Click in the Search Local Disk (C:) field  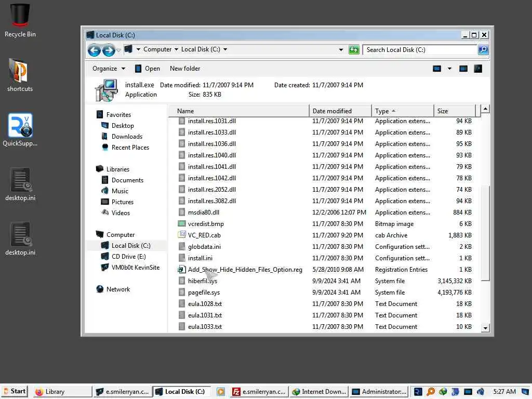pyautogui.click(x=420, y=50)
